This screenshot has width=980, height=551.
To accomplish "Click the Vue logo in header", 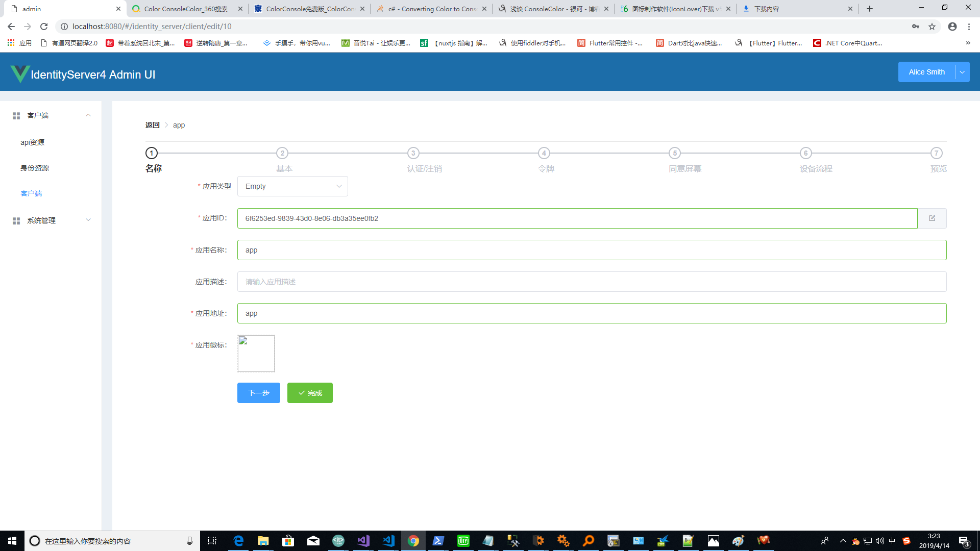I will (x=20, y=74).
